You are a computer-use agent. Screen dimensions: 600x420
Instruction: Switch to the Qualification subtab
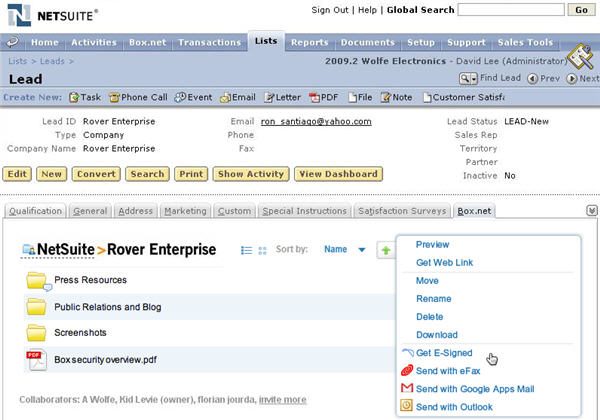tap(35, 211)
